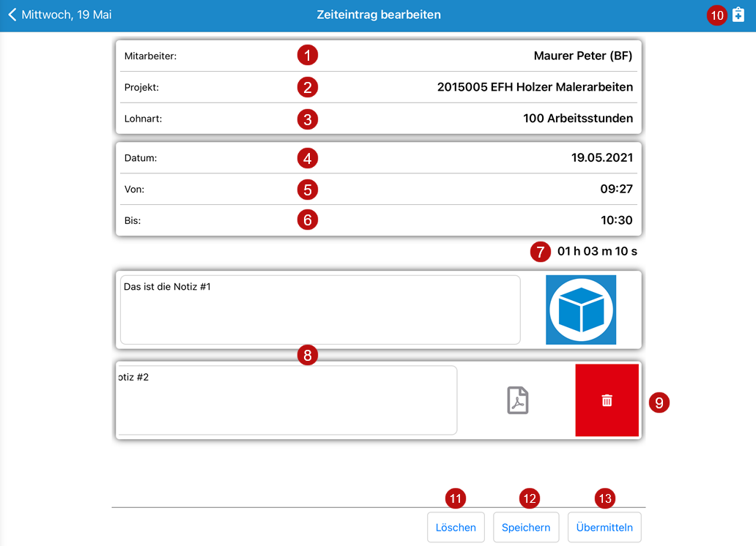
Task: Click the duration 01 h 03 m 10 s
Action: (597, 251)
